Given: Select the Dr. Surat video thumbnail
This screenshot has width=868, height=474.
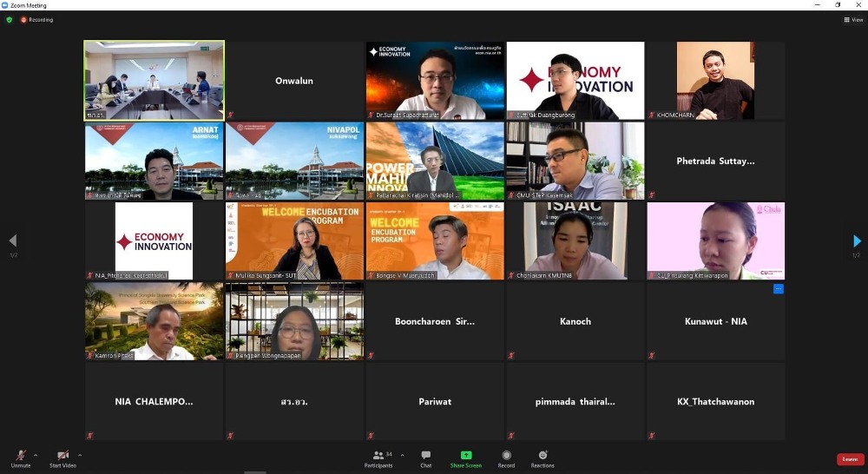Looking at the screenshot, I should (435, 80).
